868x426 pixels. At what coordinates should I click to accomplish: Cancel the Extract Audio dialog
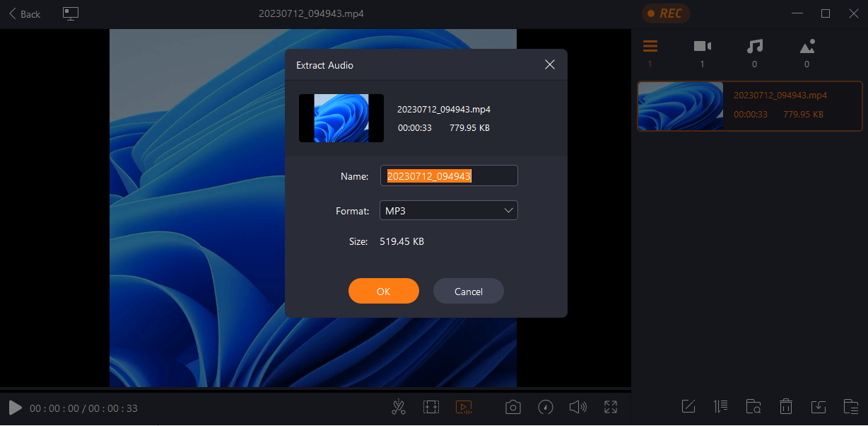tap(469, 291)
